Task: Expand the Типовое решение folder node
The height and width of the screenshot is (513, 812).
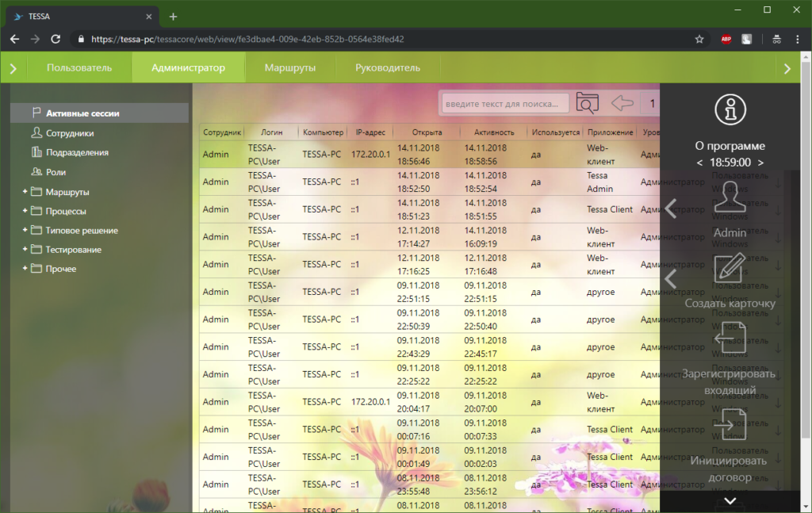Action: click(x=25, y=231)
